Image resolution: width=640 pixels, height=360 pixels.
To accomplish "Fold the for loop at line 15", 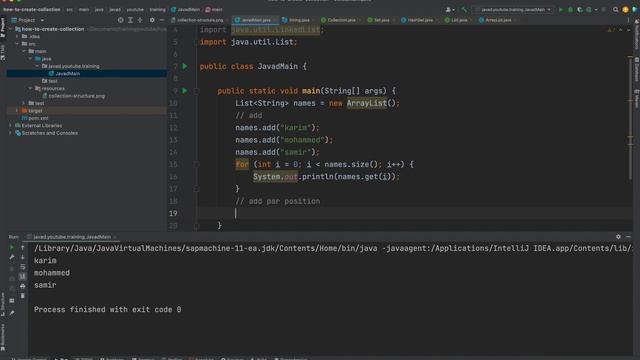I will 196,164.
